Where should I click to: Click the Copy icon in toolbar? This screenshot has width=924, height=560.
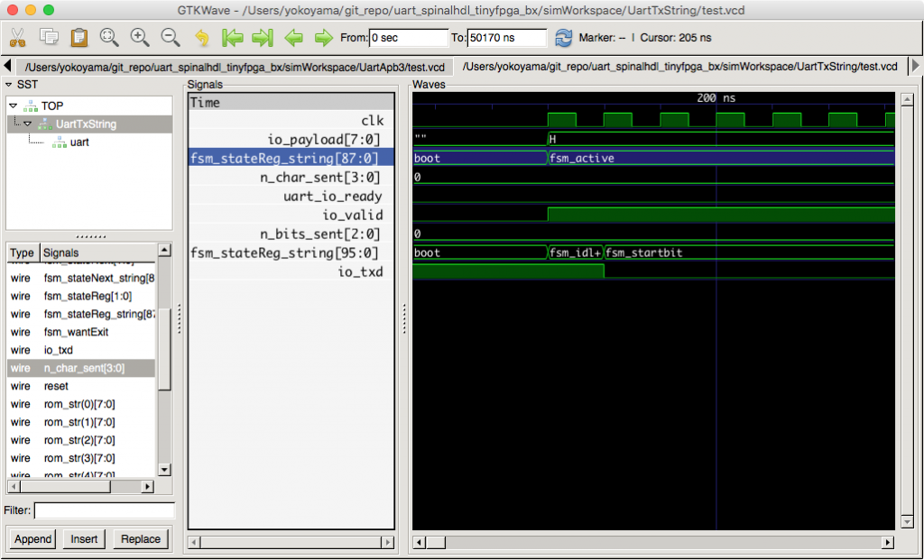[49, 38]
